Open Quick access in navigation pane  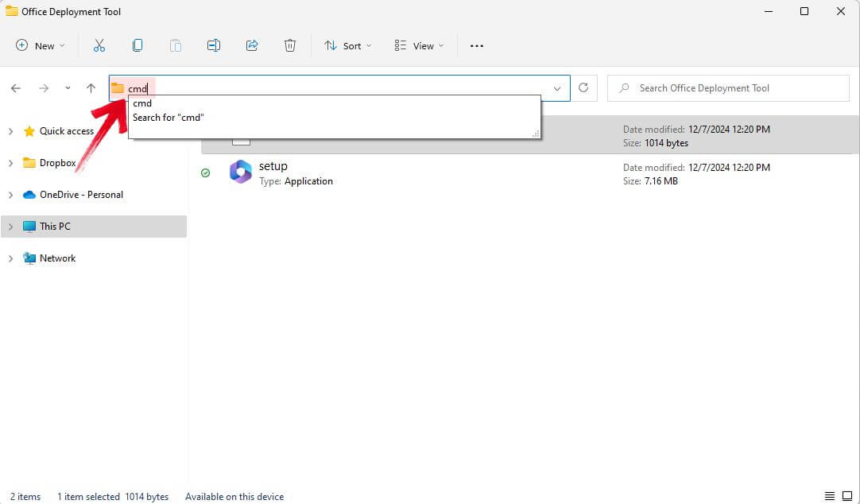[66, 131]
